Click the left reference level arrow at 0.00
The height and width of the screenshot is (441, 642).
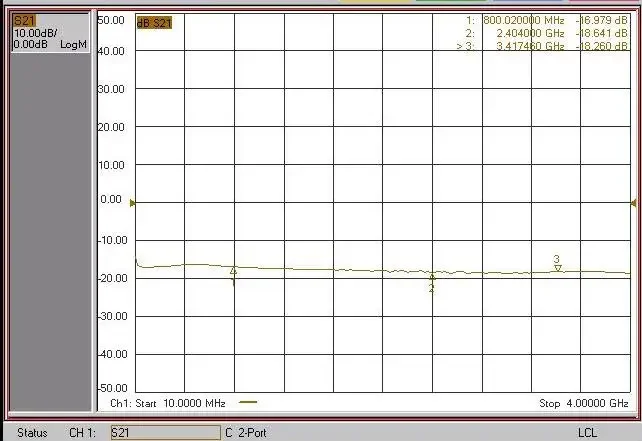132,203
